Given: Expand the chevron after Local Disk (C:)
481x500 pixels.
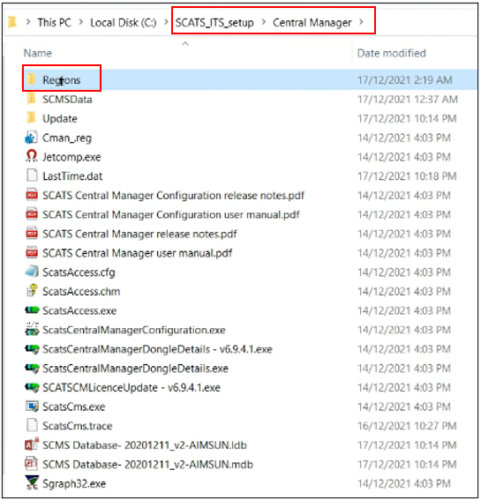Looking at the screenshot, I should (166, 22).
